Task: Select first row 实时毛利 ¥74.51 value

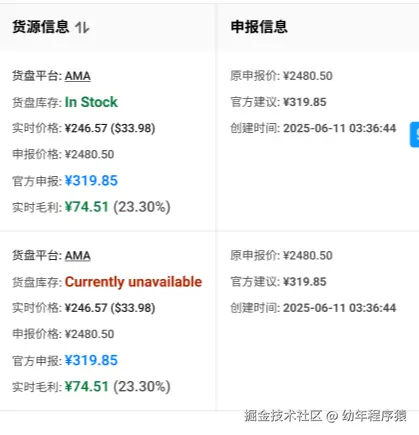Action: 87,207
